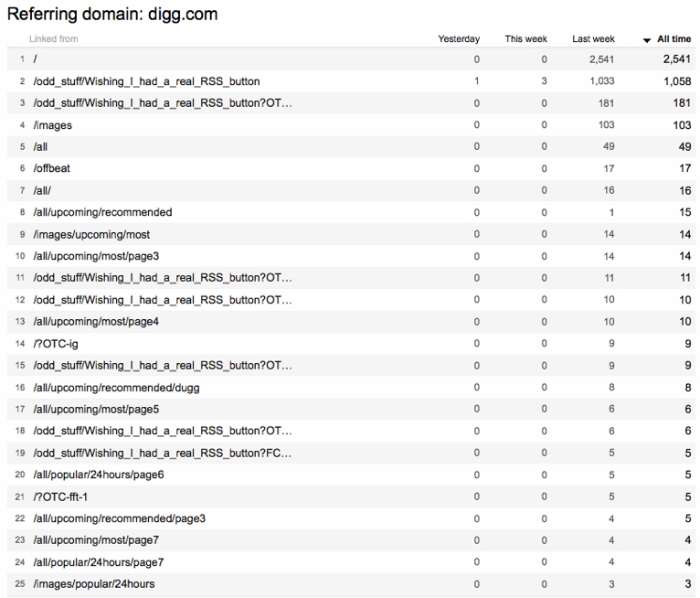The width and height of the screenshot is (700, 598).
Task: Open /all/upcoming/most/page4 link
Action: coord(96,322)
